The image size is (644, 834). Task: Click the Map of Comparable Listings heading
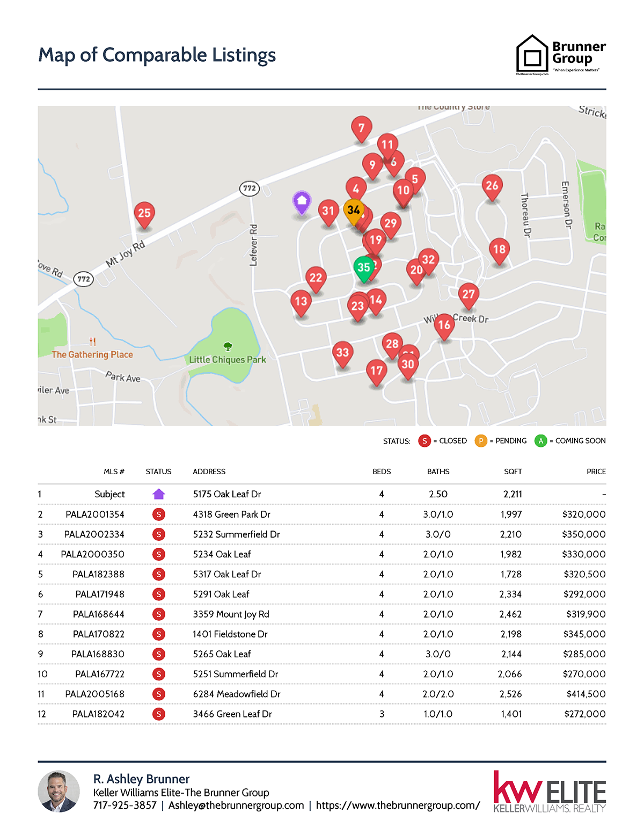click(157, 55)
